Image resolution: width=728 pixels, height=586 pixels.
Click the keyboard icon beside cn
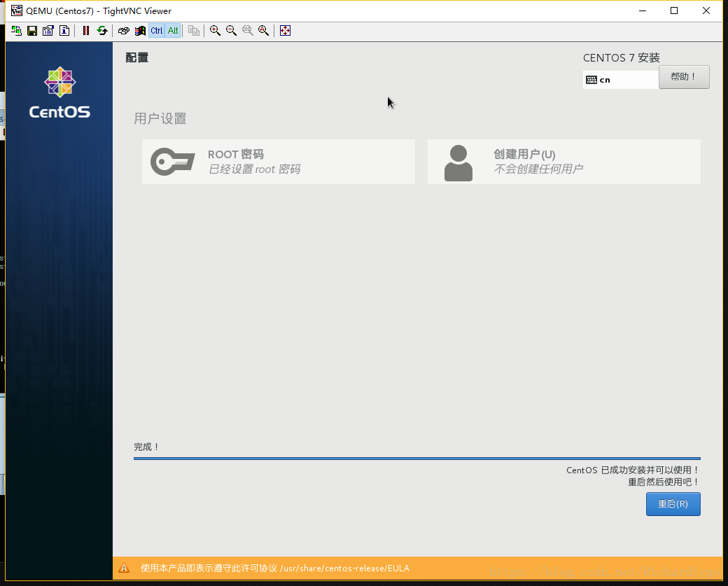tap(591, 80)
